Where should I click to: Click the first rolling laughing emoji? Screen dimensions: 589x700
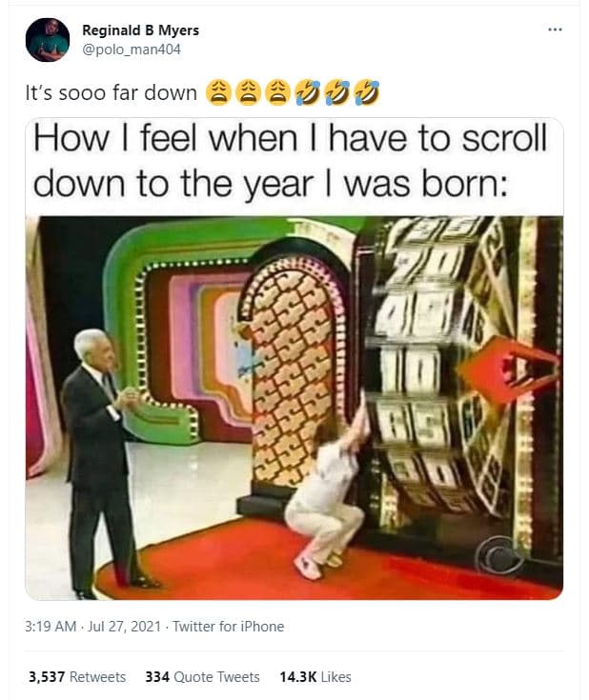click(308, 93)
